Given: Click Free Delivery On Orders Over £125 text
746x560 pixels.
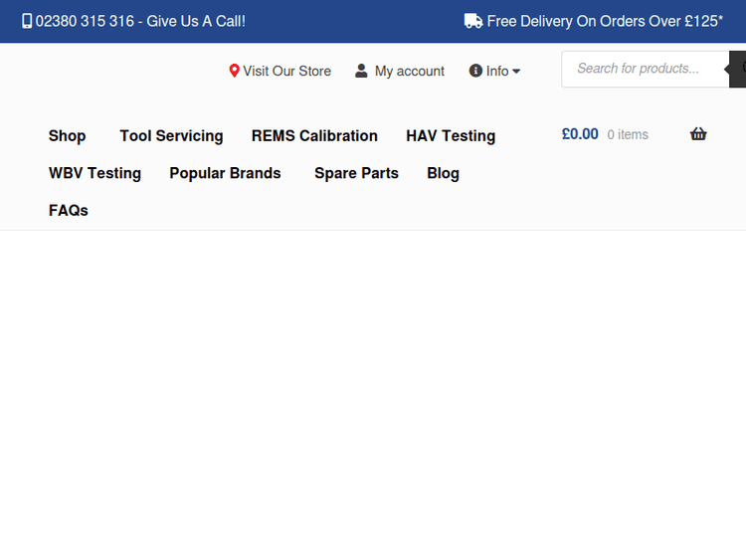Looking at the screenshot, I should click(x=605, y=22).
